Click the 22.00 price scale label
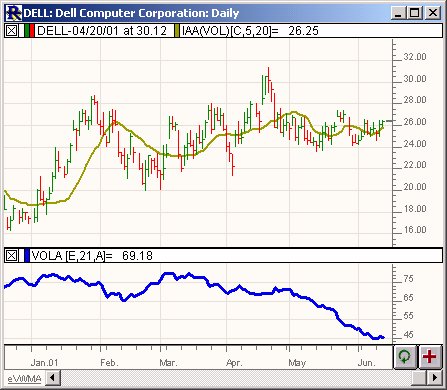This screenshot has width=447, height=390. [x=415, y=165]
